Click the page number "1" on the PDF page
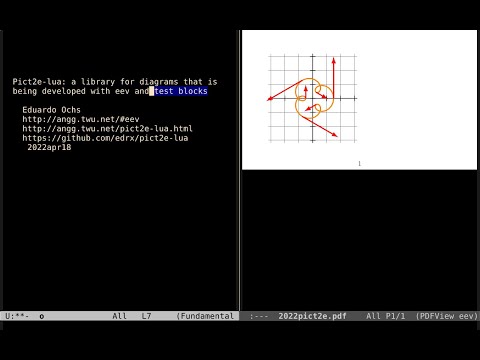Screen dimensions: 480x360 coord(359,163)
